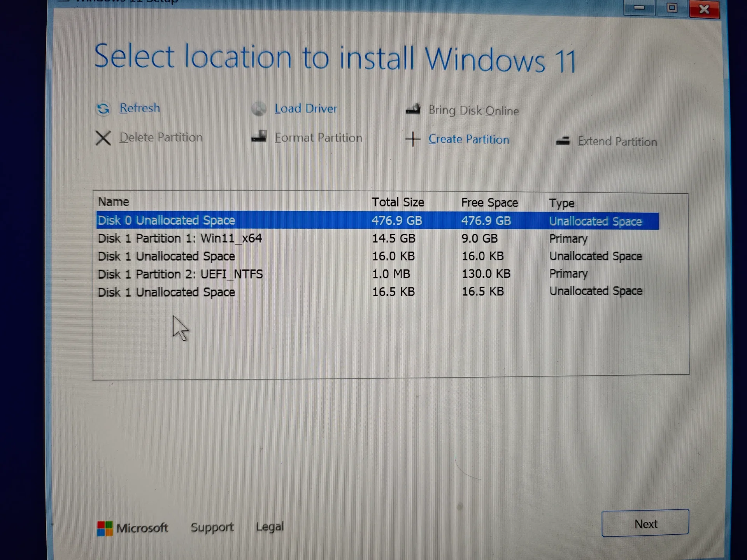Click the 476.9 GB total size cell
This screenshot has width=747, height=560.
397,220
